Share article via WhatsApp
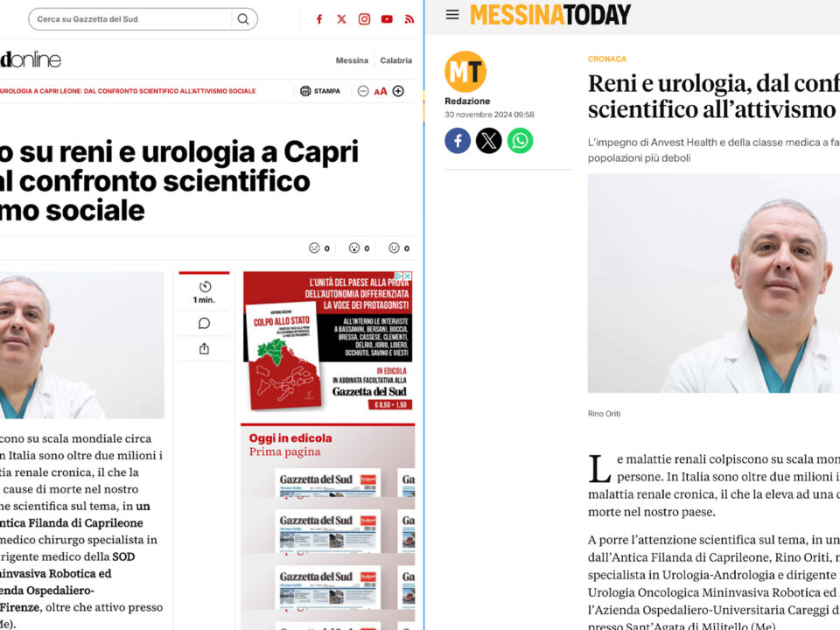The width and height of the screenshot is (840, 630). (520, 141)
